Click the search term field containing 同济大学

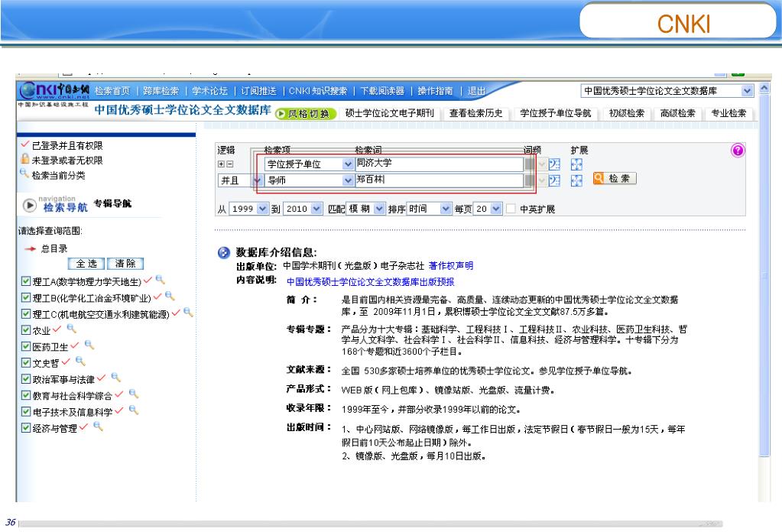pyautogui.click(x=440, y=164)
